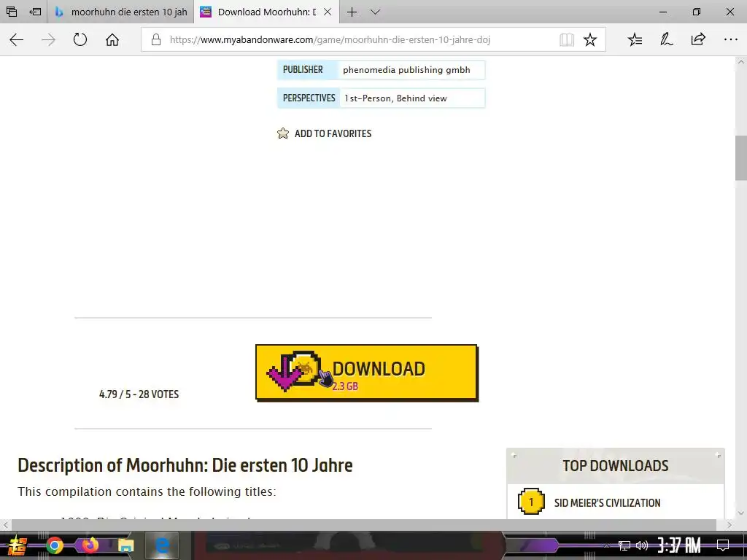Close the Download Moorhuhn tab
747x560 pixels.
tap(328, 12)
